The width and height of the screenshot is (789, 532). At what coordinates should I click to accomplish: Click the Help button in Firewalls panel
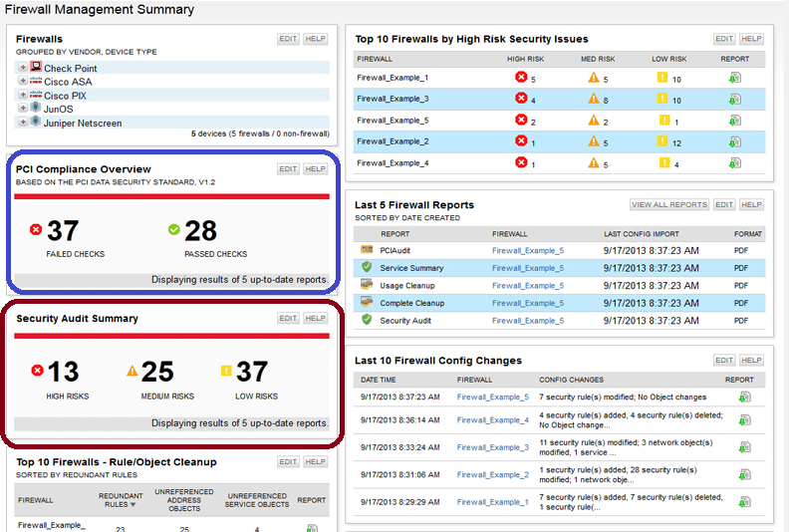coord(316,39)
